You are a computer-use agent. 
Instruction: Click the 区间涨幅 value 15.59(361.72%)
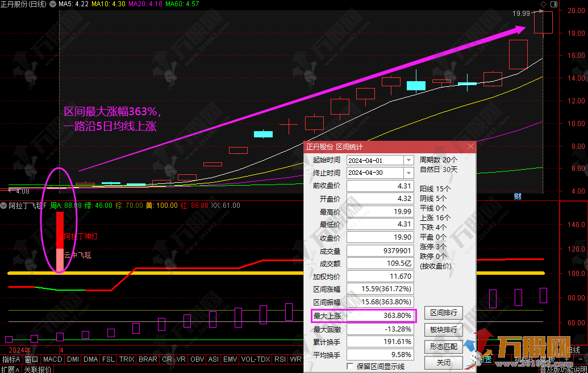pyautogui.click(x=380, y=289)
